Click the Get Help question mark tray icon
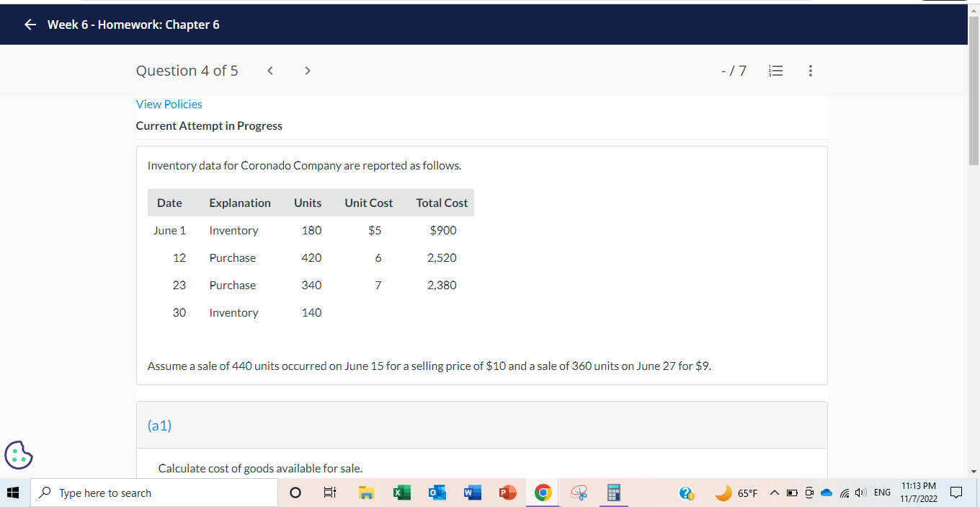 pyautogui.click(x=687, y=493)
